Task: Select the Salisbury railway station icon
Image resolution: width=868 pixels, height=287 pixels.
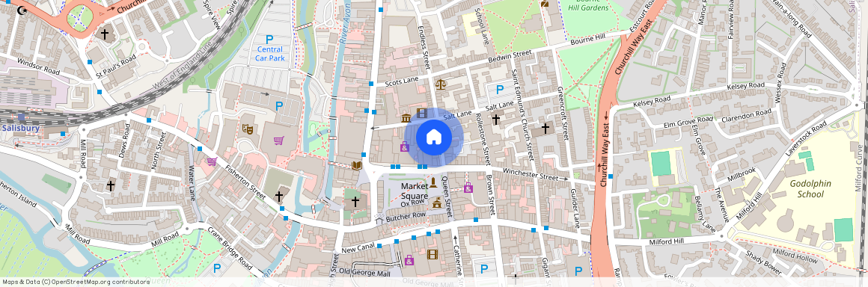Action: 21,117
